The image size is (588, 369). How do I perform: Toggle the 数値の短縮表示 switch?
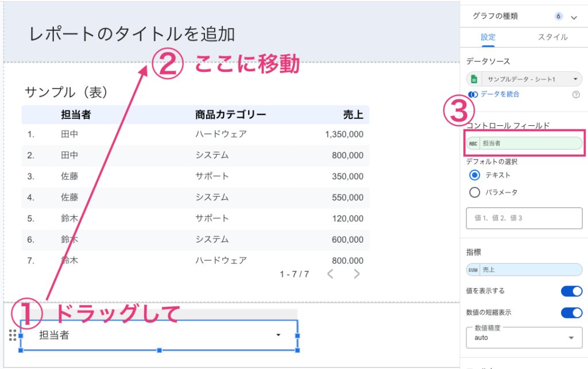click(571, 313)
